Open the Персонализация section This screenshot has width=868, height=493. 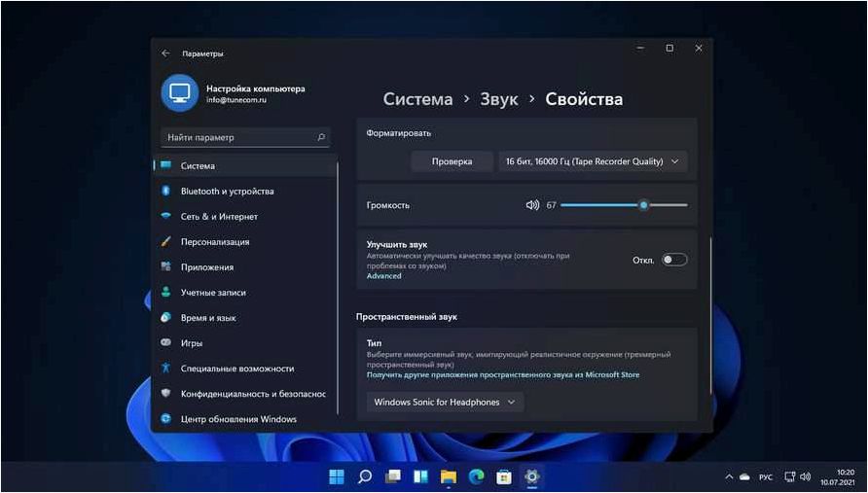click(244, 242)
